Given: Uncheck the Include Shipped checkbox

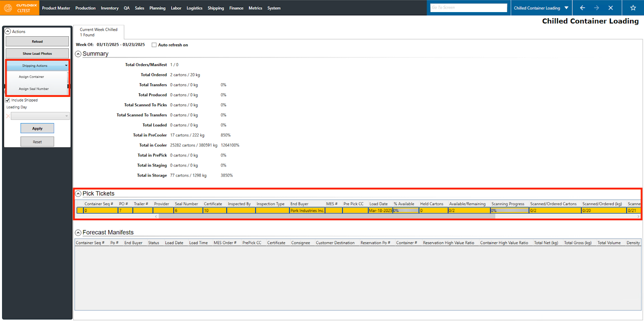Looking at the screenshot, I should (8, 100).
